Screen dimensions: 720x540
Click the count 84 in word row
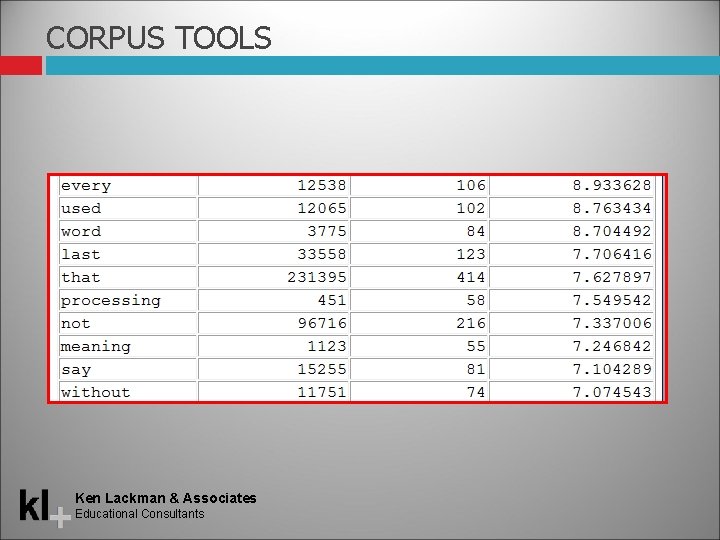click(476, 231)
